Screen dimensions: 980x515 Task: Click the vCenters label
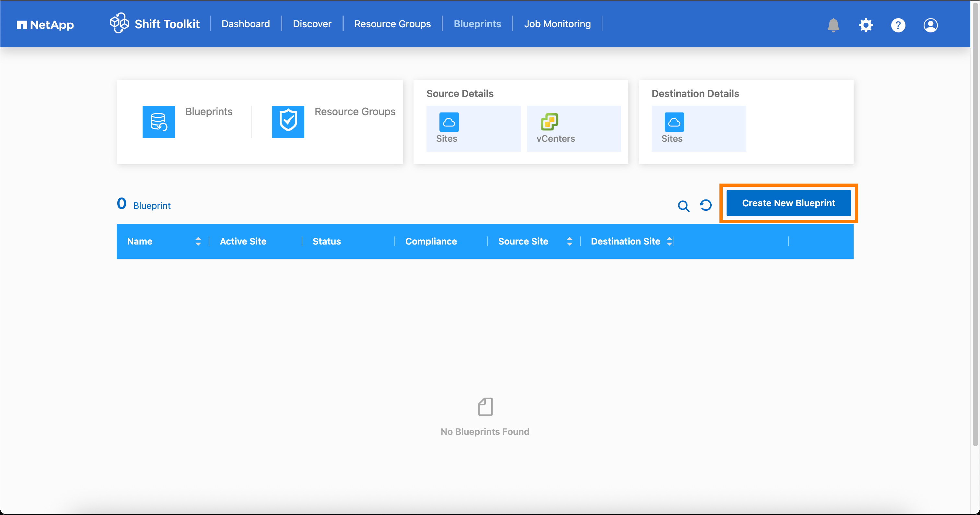pyautogui.click(x=555, y=138)
